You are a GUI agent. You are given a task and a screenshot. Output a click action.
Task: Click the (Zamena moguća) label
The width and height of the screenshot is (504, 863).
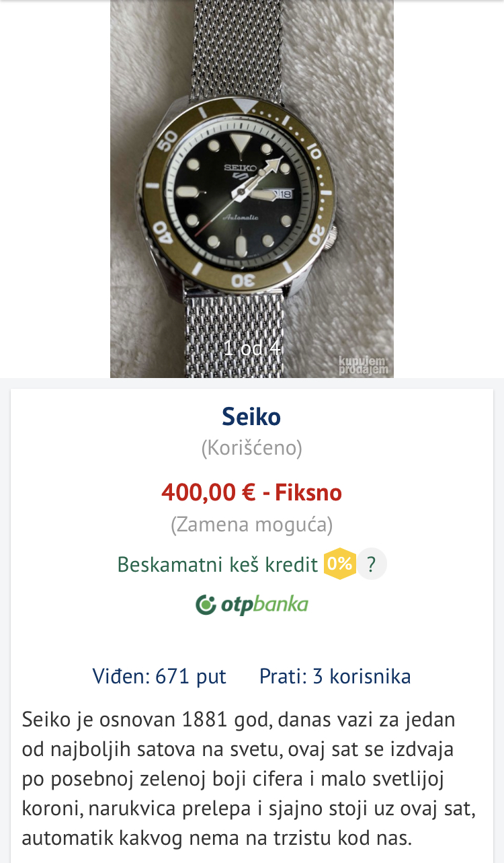tap(251, 525)
